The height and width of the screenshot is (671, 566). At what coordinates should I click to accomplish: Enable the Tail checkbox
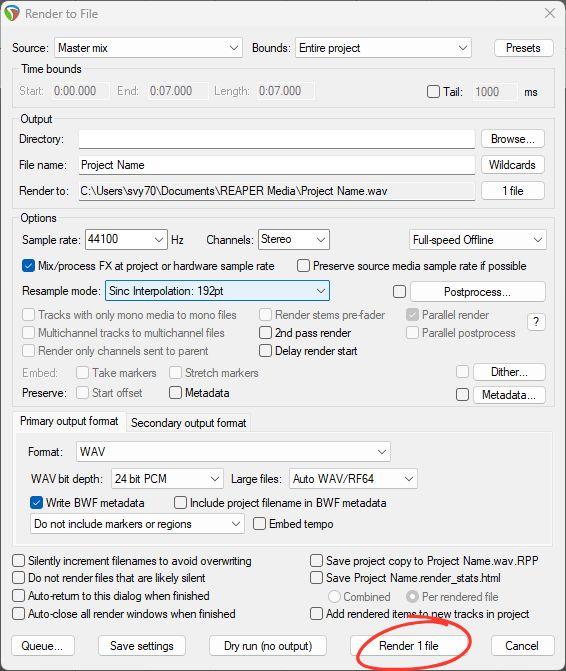tap(433, 92)
